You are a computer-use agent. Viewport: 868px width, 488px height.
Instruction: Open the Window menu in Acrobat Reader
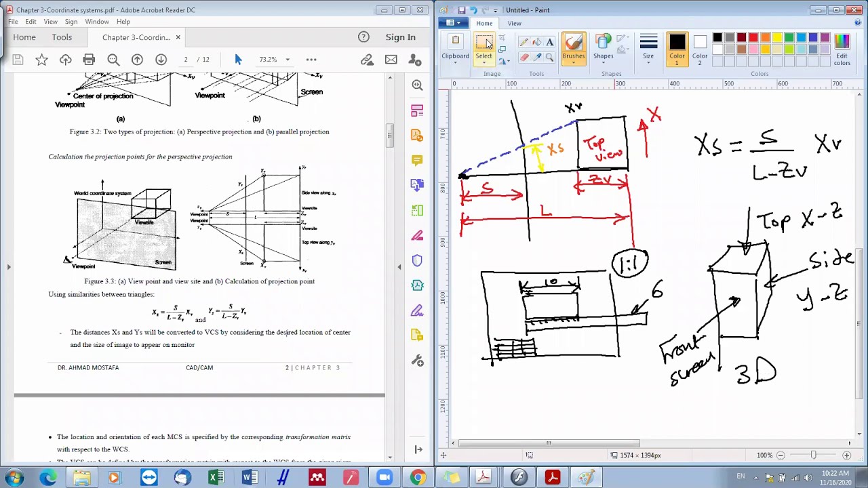97,22
